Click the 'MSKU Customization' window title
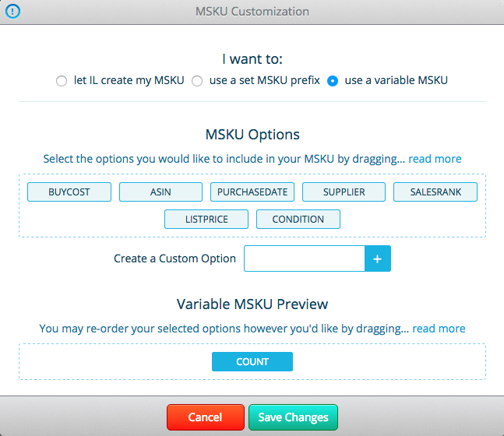504x436 pixels. point(252,12)
